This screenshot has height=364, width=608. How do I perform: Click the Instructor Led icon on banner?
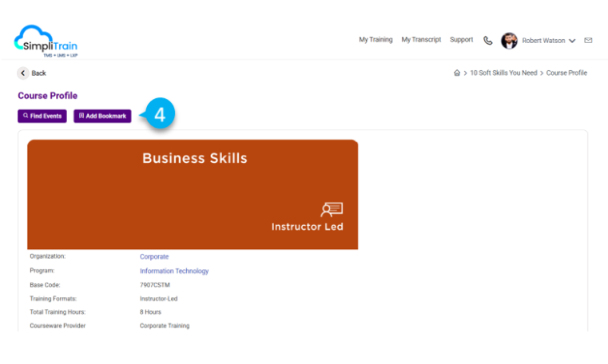coord(332,210)
